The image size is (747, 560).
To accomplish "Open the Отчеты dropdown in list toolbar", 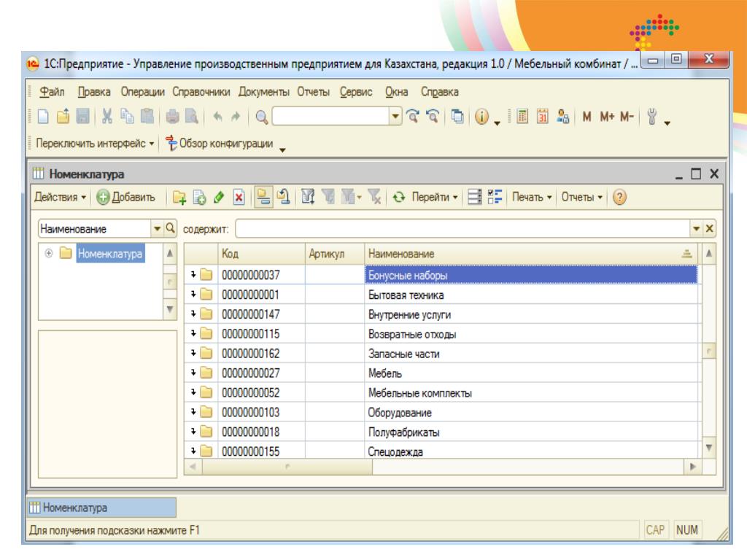I will click(581, 197).
